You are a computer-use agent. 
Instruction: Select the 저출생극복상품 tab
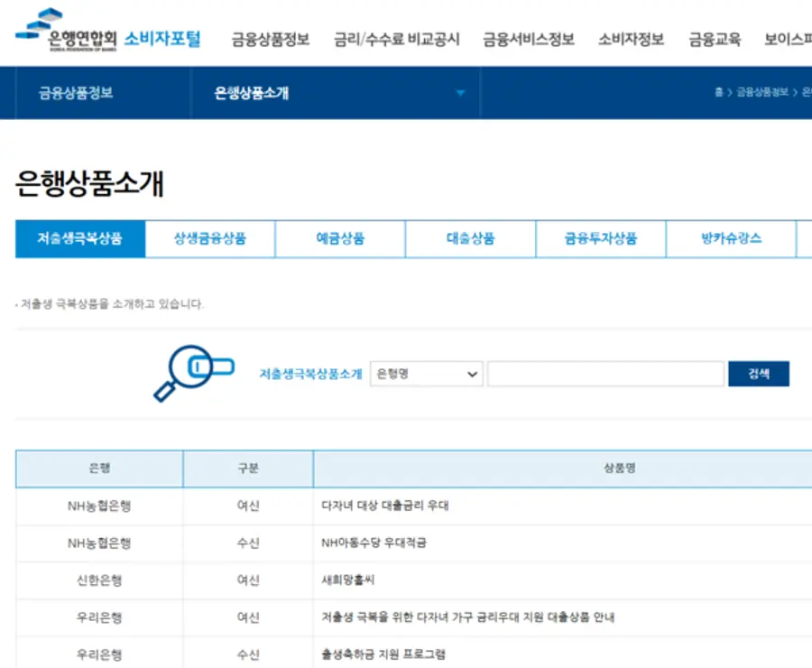pyautogui.click(x=79, y=239)
